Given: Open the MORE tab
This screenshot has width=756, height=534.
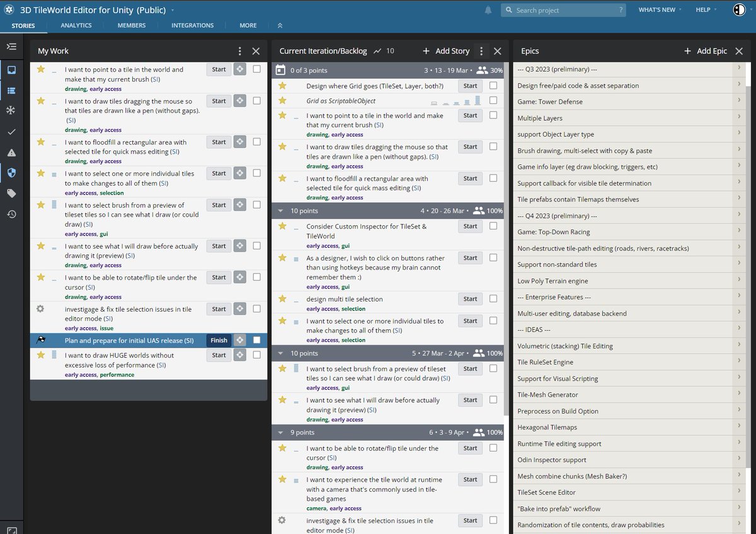Looking at the screenshot, I should (x=248, y=26).
